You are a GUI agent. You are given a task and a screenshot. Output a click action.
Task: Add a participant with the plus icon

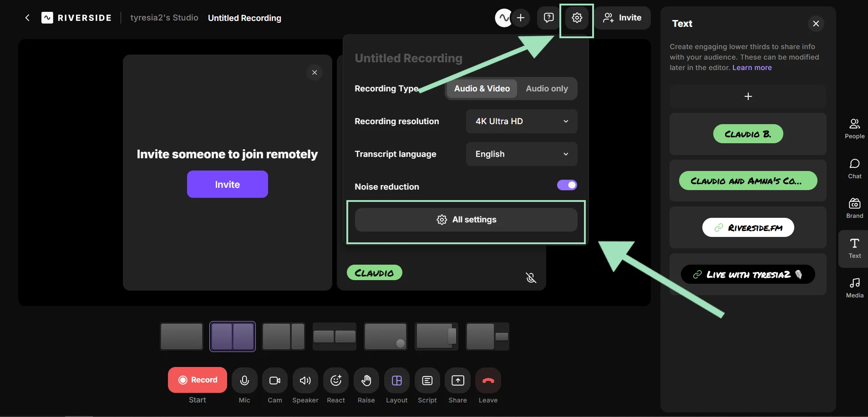[521, 18]
